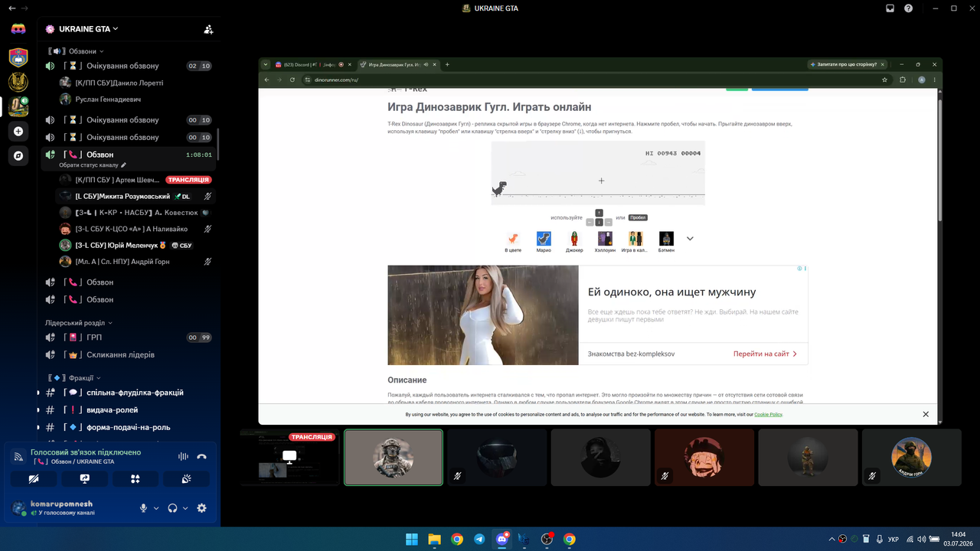Click user Руслан Геннадиевич in waiting channel
This screenshot has height=551, width=980.
point(136,99)
